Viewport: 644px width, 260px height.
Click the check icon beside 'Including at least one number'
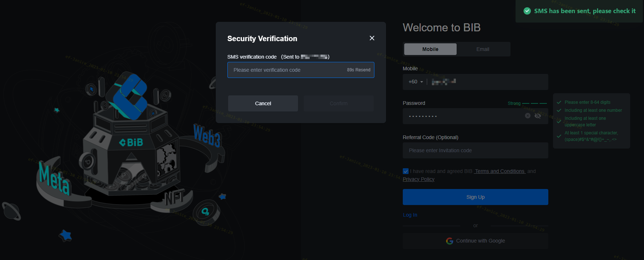coord(559,110)
